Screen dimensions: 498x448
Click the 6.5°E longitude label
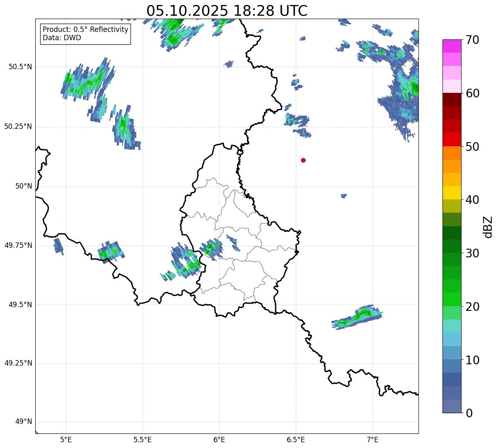pos(296,439)
